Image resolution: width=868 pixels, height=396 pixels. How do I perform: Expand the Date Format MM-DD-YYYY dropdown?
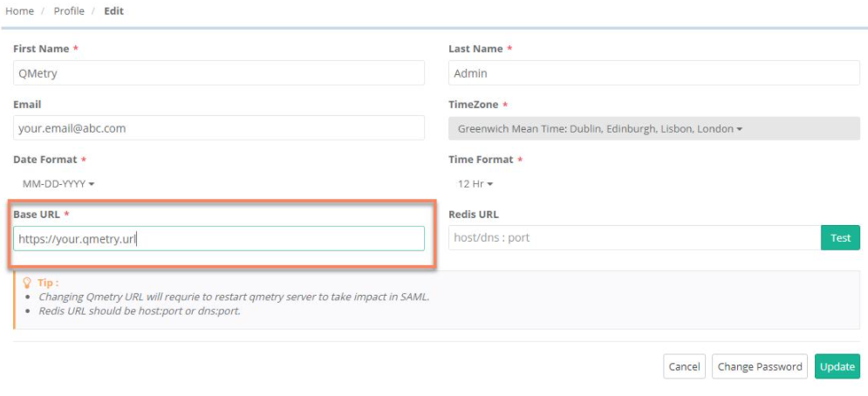58,184
